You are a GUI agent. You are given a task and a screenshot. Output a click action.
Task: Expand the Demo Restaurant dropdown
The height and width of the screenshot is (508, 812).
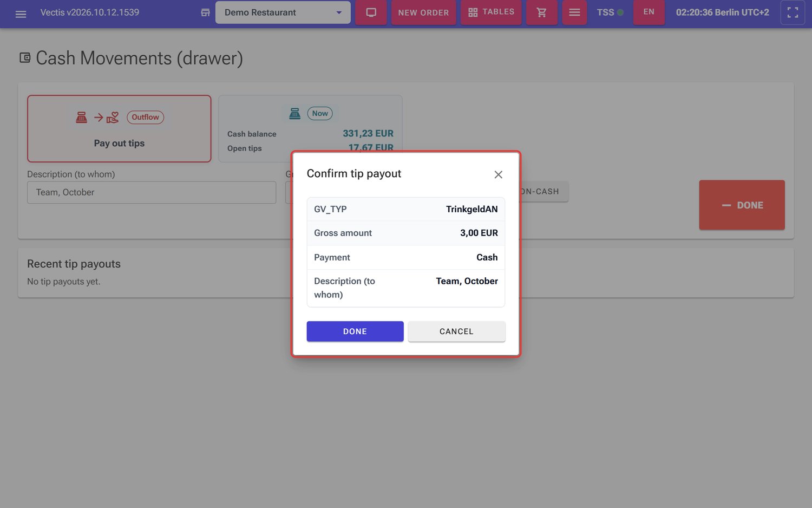283,12
